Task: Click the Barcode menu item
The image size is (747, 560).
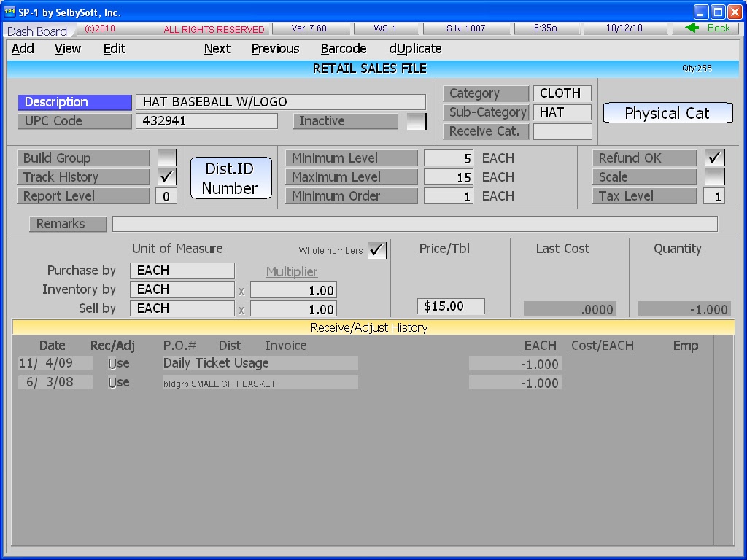Action: [343, 49]
